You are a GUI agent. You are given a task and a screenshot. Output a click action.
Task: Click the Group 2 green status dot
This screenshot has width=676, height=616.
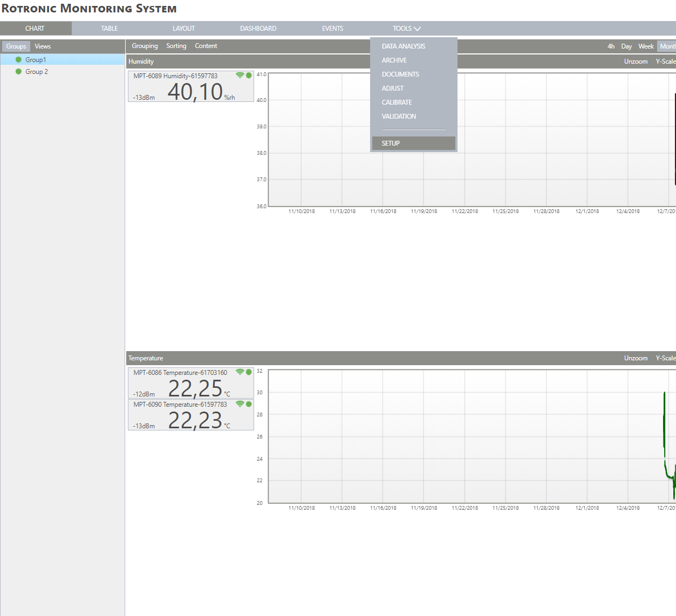19,72
